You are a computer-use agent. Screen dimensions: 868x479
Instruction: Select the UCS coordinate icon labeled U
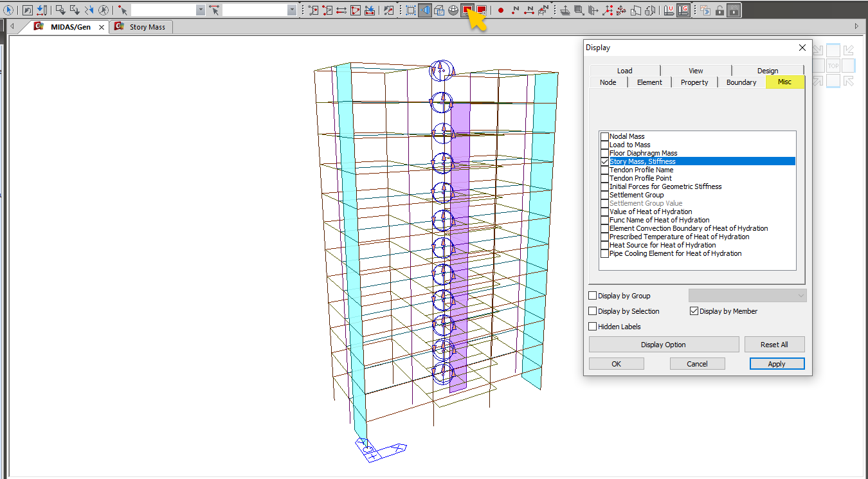pos(669,10)
